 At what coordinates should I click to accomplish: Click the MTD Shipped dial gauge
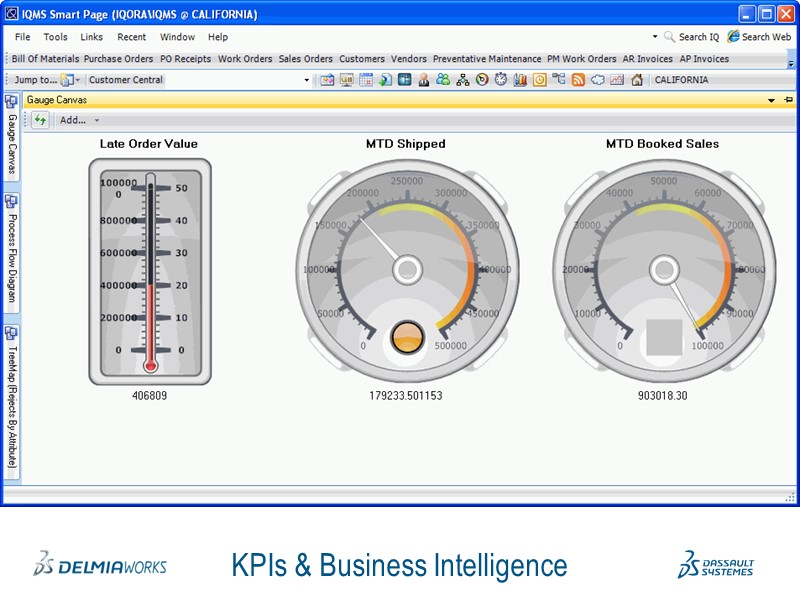[406, 270]
